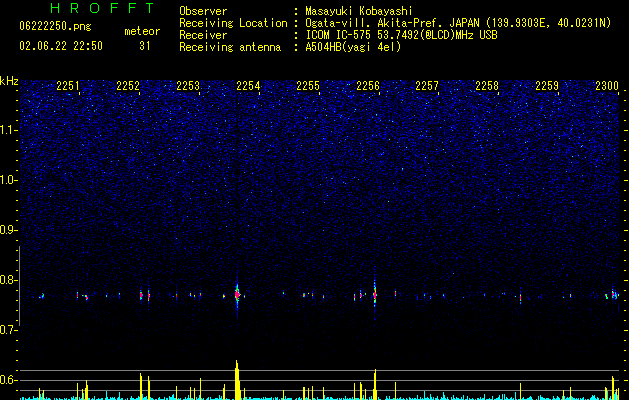This screenshot has width=629, height=400.
Task: Click the kHz axis unit label
Action: pyautogui.click(x=9, y=81)
